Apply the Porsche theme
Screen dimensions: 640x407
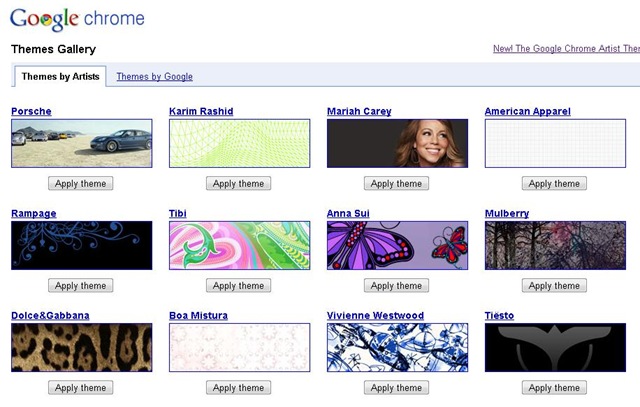81,183
